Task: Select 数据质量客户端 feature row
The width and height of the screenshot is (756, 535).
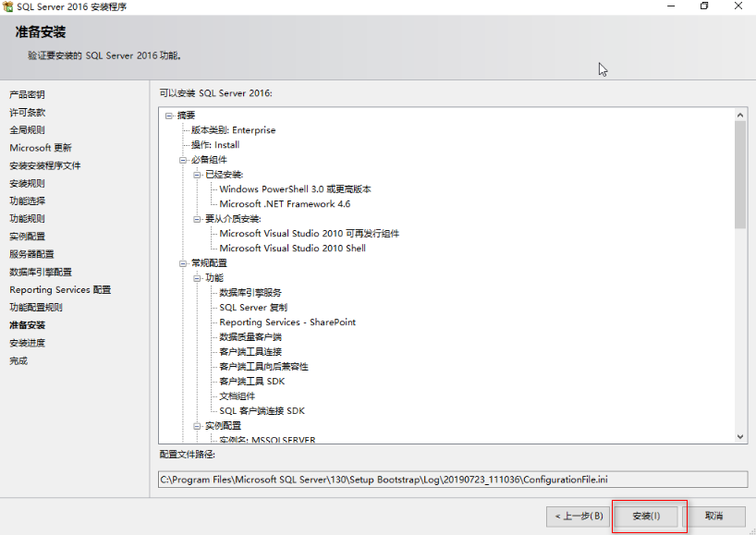Action: (x=250, y=337)
